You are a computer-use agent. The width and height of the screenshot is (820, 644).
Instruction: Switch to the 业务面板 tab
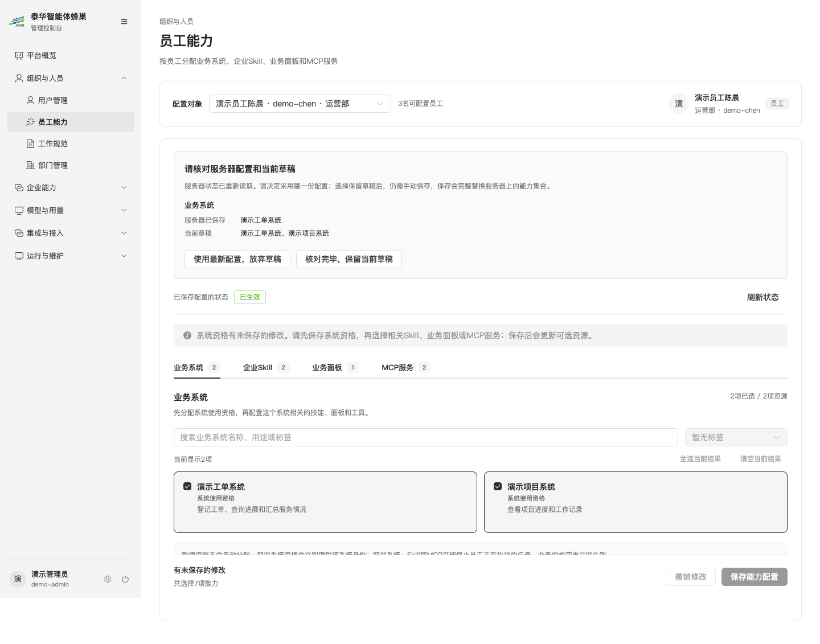[x=335, y=367]
